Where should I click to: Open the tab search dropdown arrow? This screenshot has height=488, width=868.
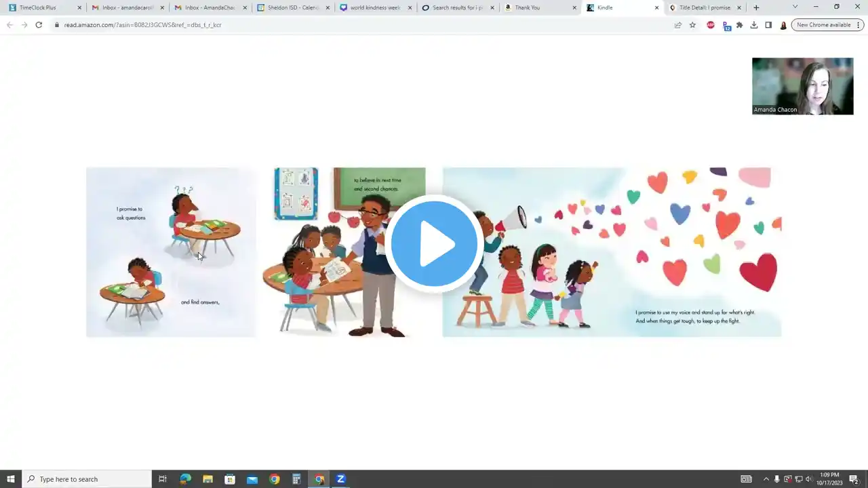795,7
